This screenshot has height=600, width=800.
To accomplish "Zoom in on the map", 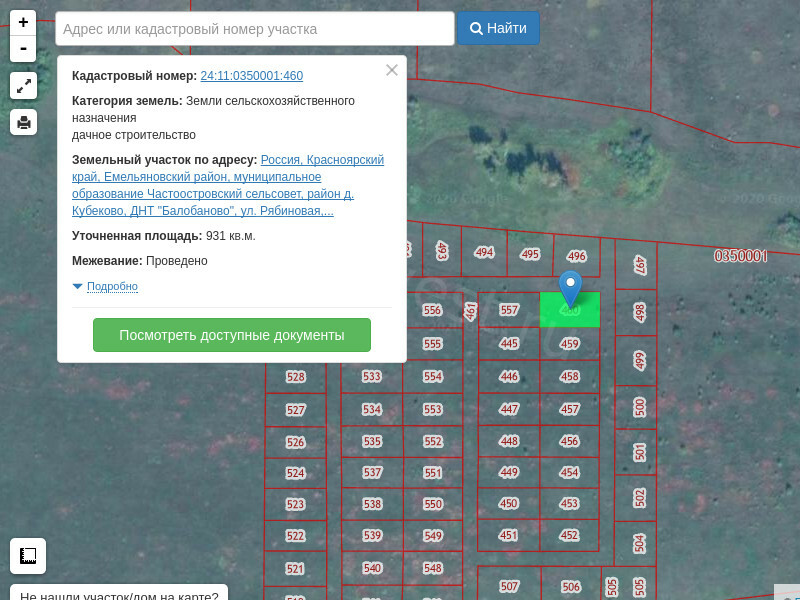I will (x=23, y=23).
